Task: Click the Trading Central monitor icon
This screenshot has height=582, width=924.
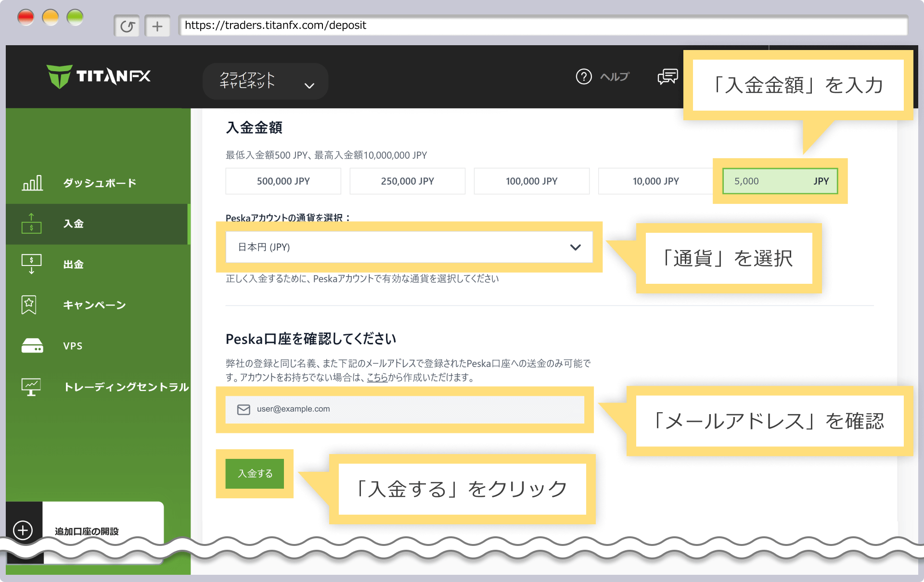Action: point(31,387)
